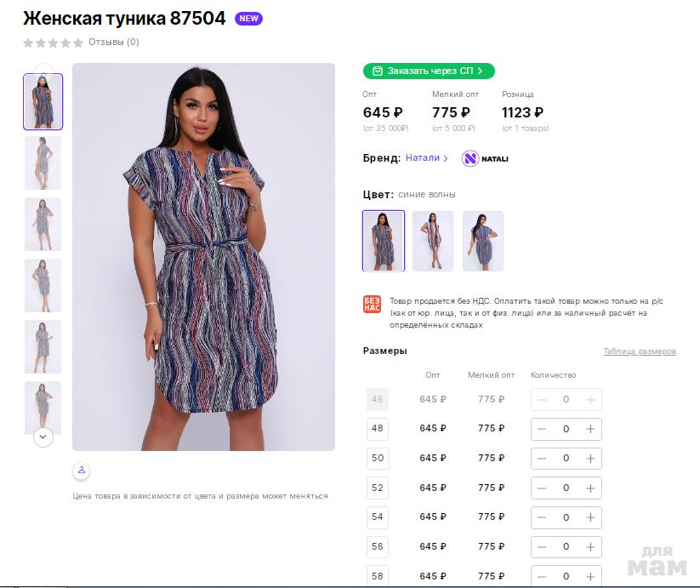Click the hanger try-on icon below photo

tap(82, 471)
